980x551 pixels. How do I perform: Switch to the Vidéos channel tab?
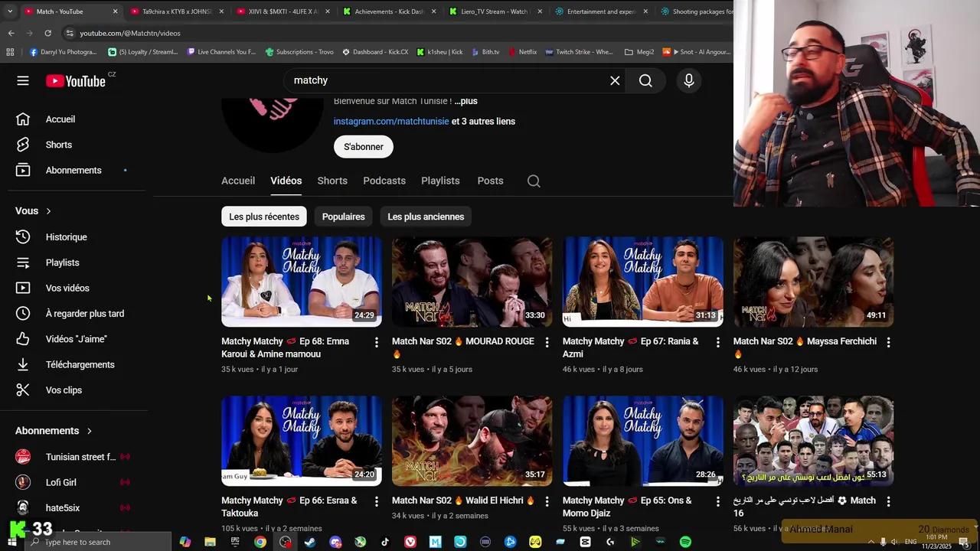tap(286, 181)
